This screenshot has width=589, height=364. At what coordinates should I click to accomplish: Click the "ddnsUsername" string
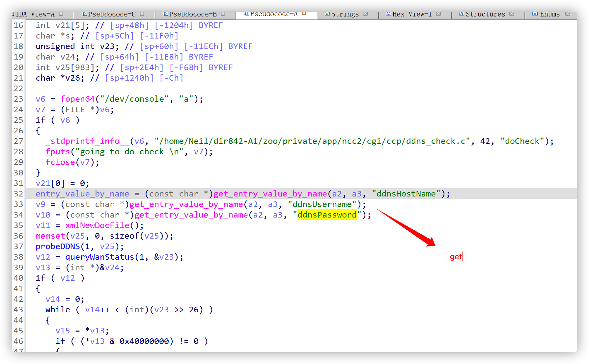[322, 204]
